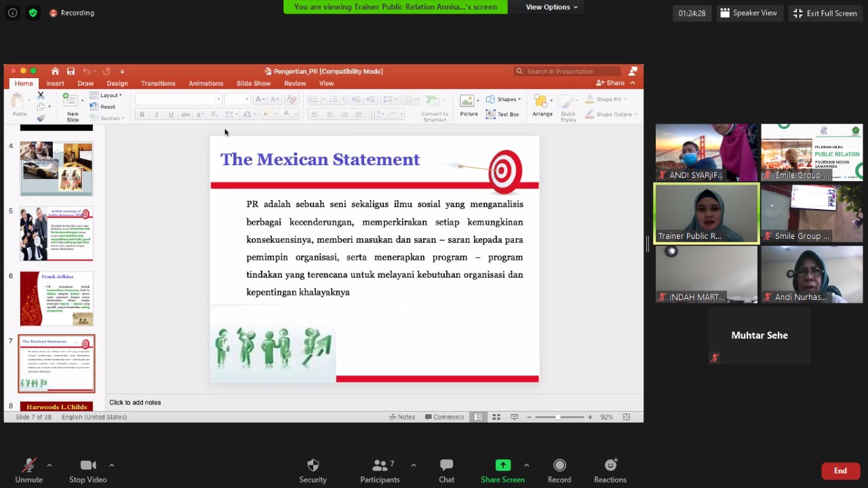This screenshot has width=868, height=488.
Task: Toggle the Notes pane in status bar
Action: click(402, 417)
